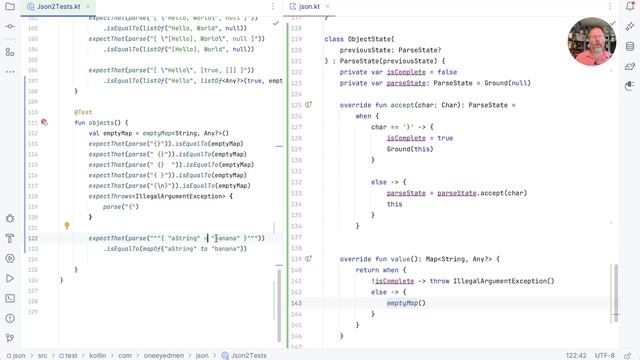The height and width of the screenshot is (360, 640).
Task: Click the cursor position 122:42 indicator
Action: [x=576, y=356]
